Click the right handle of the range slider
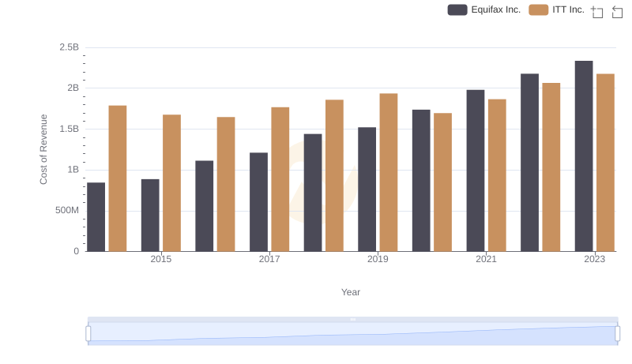Screen dimensions: 632x364 (618, 334)
